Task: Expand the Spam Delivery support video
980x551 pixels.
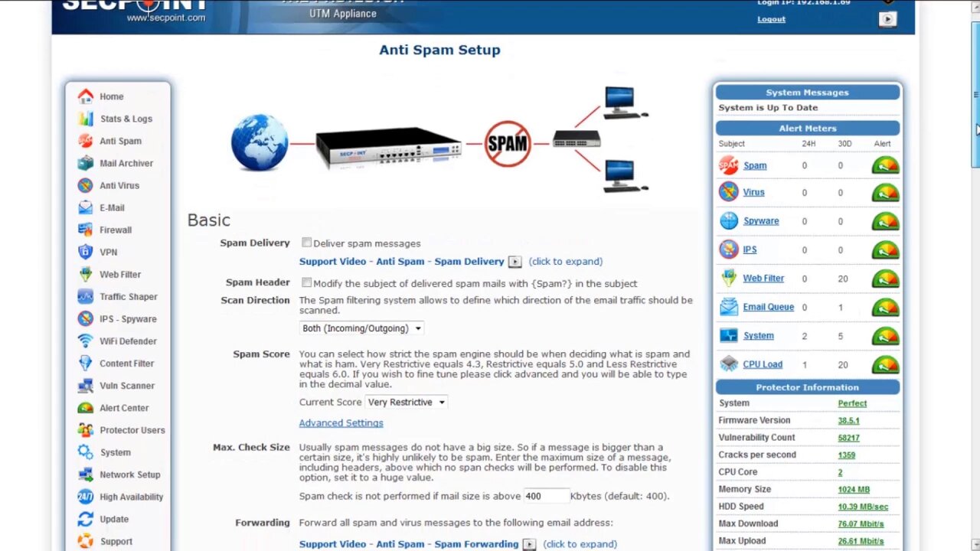Action: pos(514,262)
